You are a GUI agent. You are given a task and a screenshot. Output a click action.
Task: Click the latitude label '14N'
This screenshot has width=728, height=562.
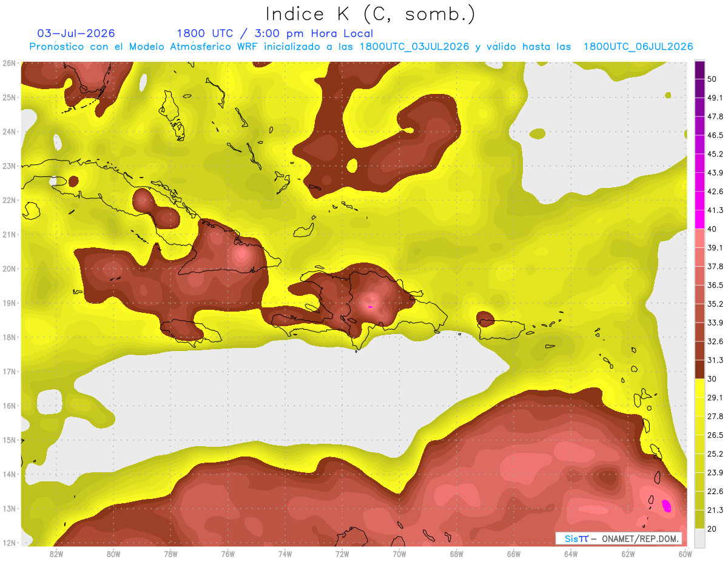pos(9,474)
